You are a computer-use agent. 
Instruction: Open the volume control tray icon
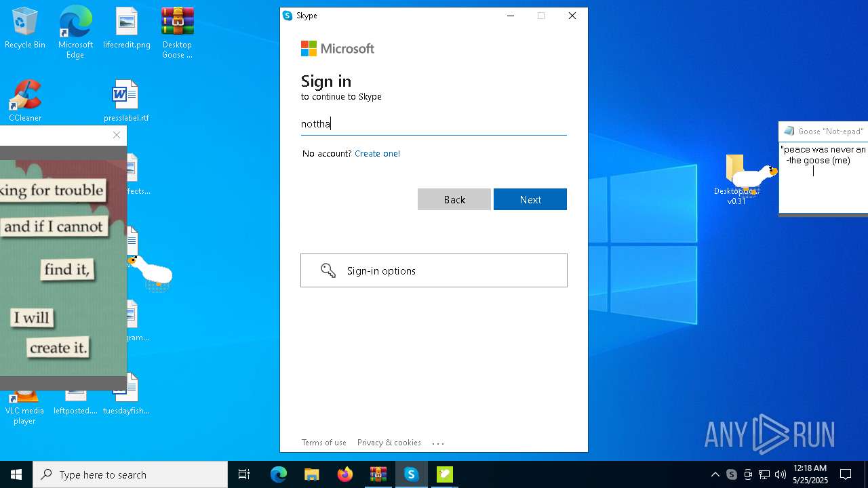point(781,474)
